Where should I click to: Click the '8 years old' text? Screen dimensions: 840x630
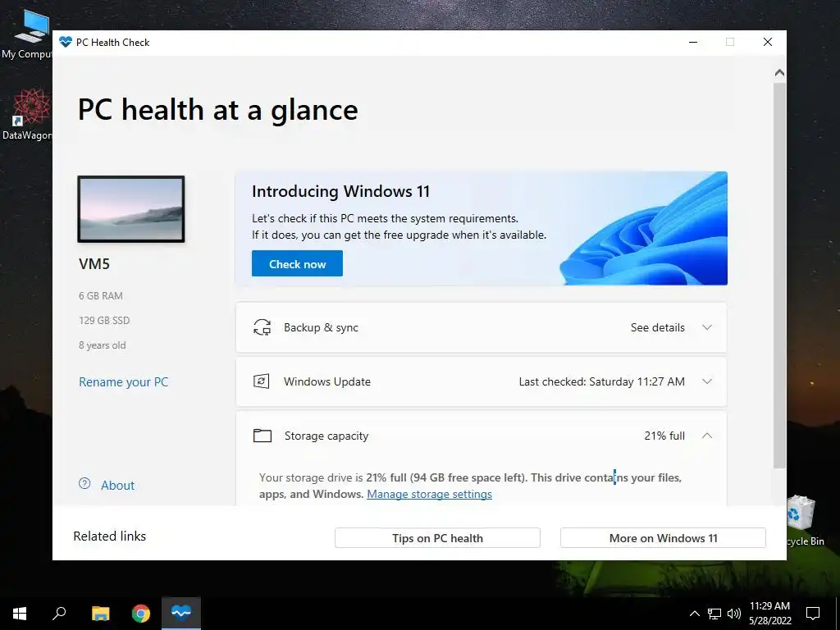[x=103, y=345]
